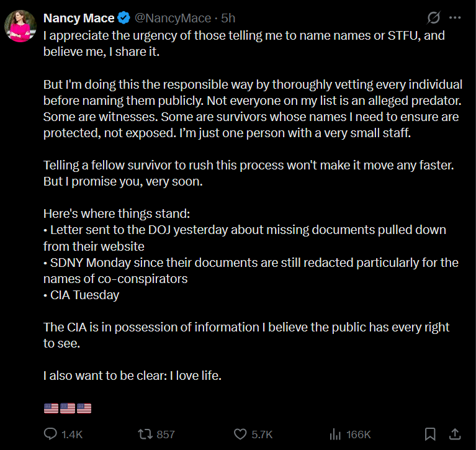Viewport: 476px width, 450px height.
Task: Toggle the bookmark icon on this post
Action: click(429, 434)
